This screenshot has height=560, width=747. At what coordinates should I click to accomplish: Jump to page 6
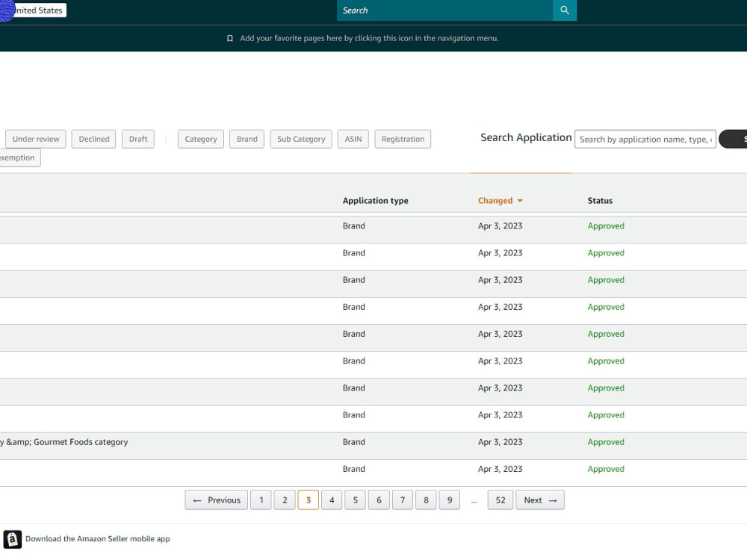pos(379,500)
